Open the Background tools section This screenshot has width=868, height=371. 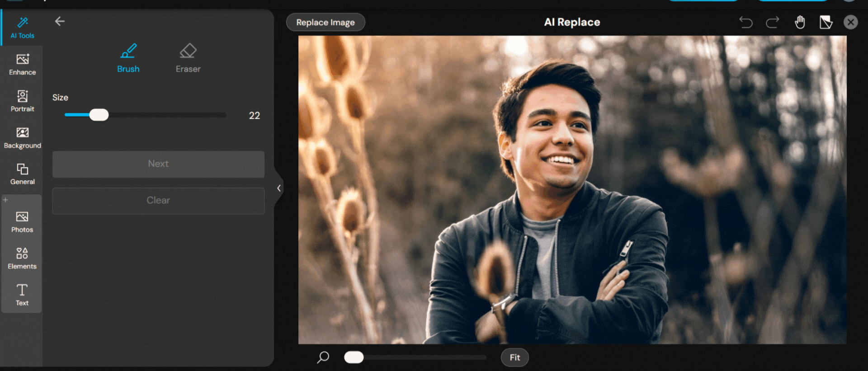pos(22,137)
